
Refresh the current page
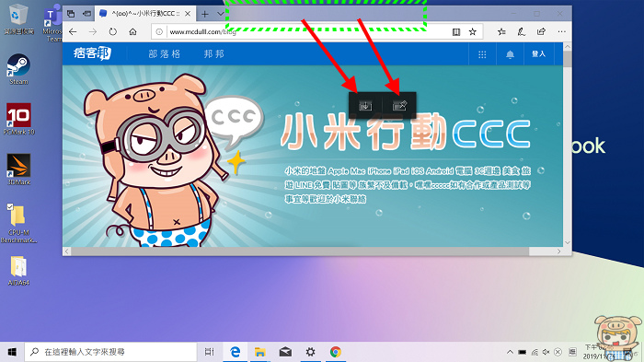112,31
